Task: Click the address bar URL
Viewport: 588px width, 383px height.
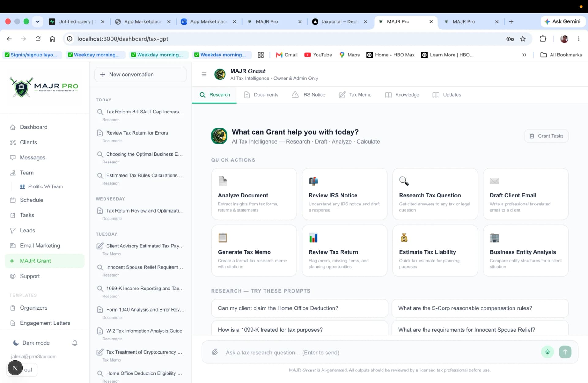Action: tap(123, 39)
